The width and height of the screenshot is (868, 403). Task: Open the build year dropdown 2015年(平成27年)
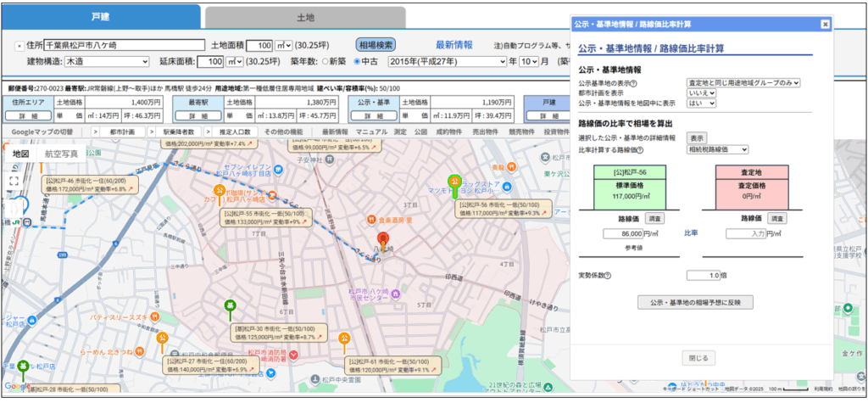[445, 62]
